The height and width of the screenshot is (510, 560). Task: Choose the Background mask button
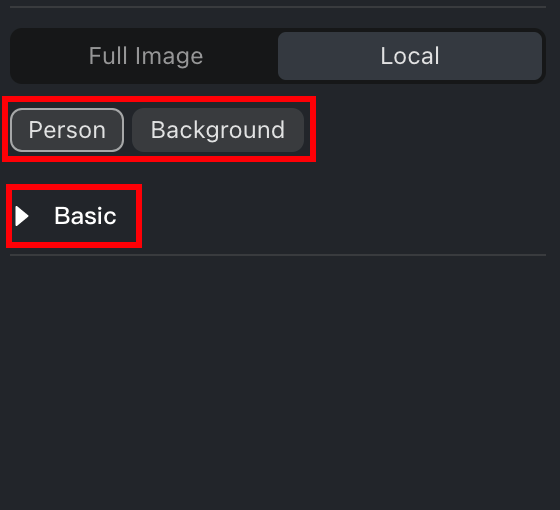click(218, 130)
